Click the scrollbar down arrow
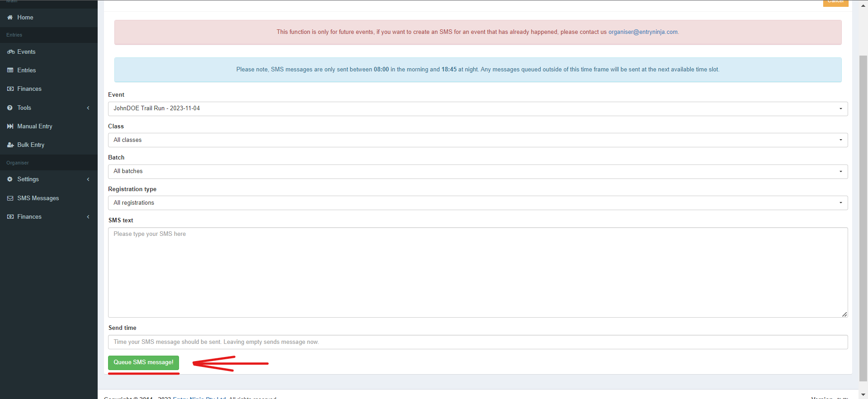 pos(863,395)
